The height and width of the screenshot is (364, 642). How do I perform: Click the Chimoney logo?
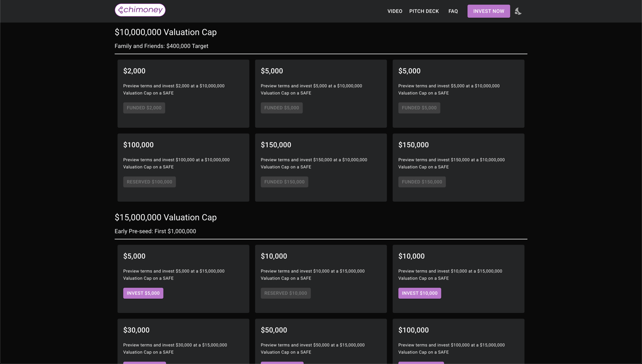(140, 10)
